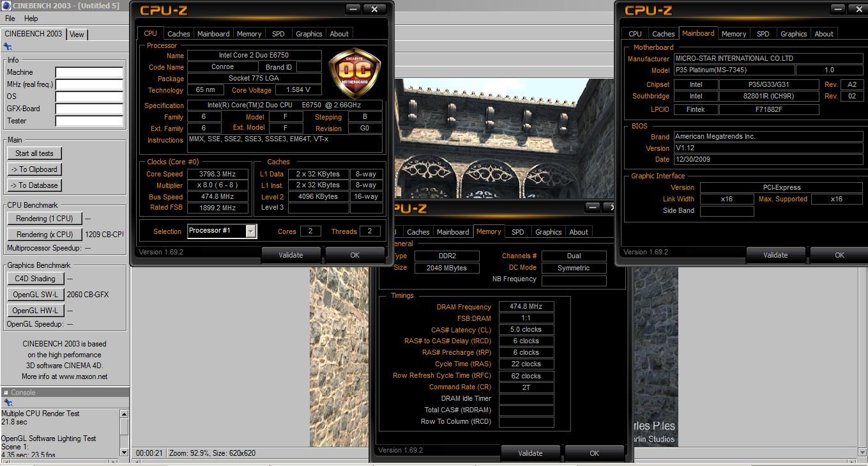
Task: Open Memory tab in right CPU-Z window
Action: pos(734,34)
